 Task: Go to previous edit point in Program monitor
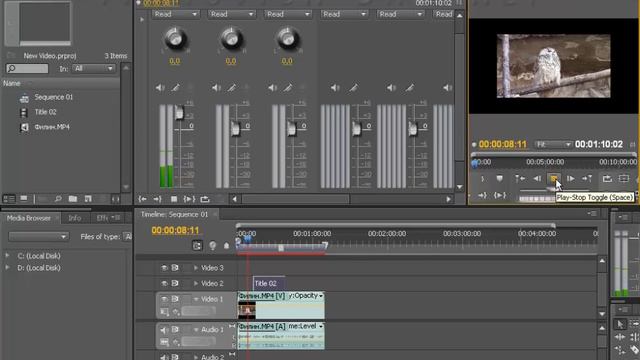520,178
